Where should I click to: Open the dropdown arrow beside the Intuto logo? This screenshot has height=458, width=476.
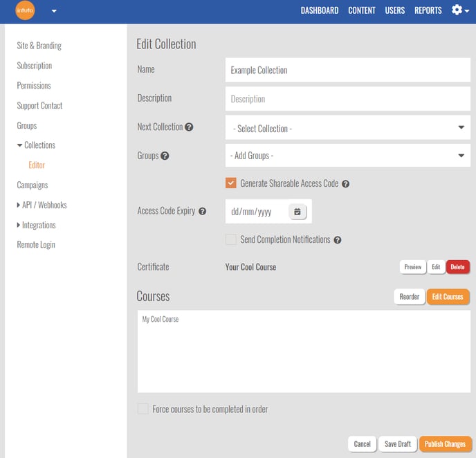(x=54, y=11)
